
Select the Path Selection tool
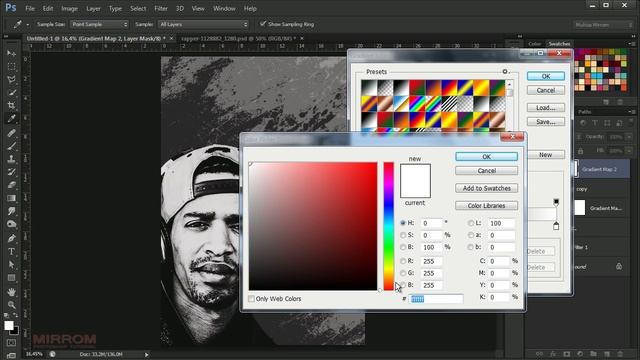11,264
